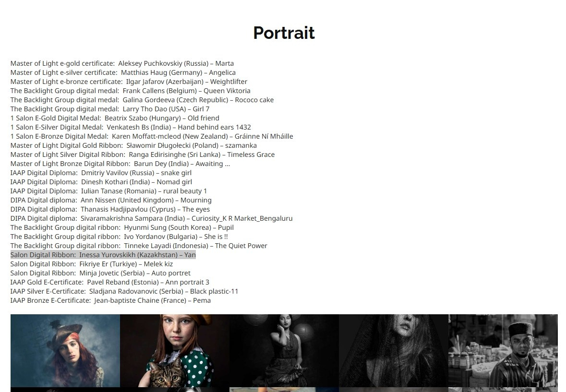Screen dimensions: 566x392
Task: Select the Tinneke Layadi – The Quiet Power entry
Action: point(138,246)
